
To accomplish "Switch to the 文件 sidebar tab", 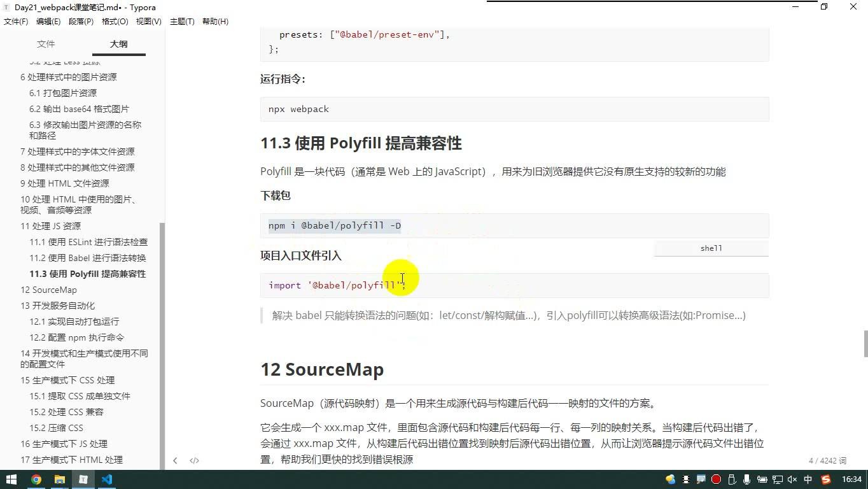I will tap(46, 44).
